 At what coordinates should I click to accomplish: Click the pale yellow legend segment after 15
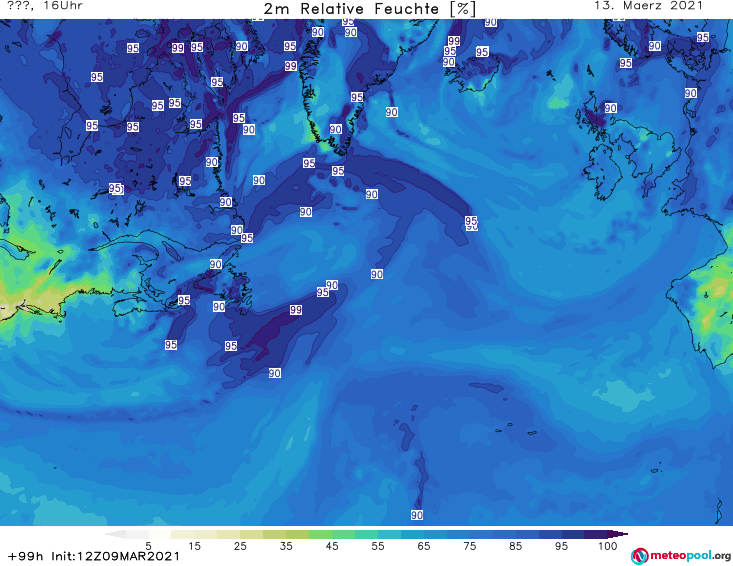point(206,534)
